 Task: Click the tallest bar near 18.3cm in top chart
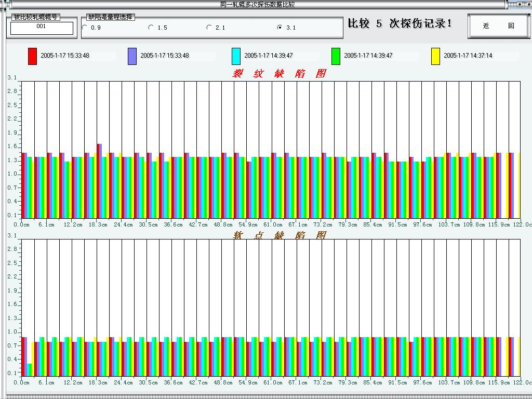[99, 156]
